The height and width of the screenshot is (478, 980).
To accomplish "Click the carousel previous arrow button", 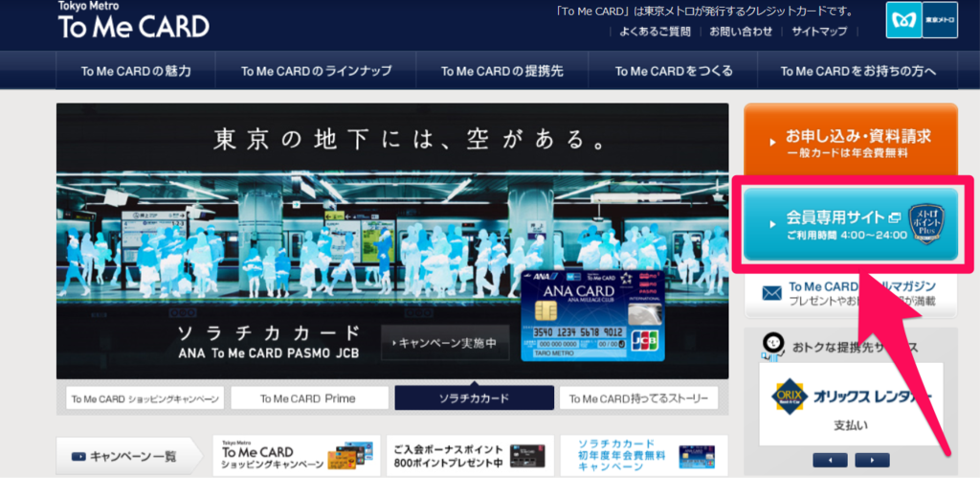I will (x=830, y=461).
